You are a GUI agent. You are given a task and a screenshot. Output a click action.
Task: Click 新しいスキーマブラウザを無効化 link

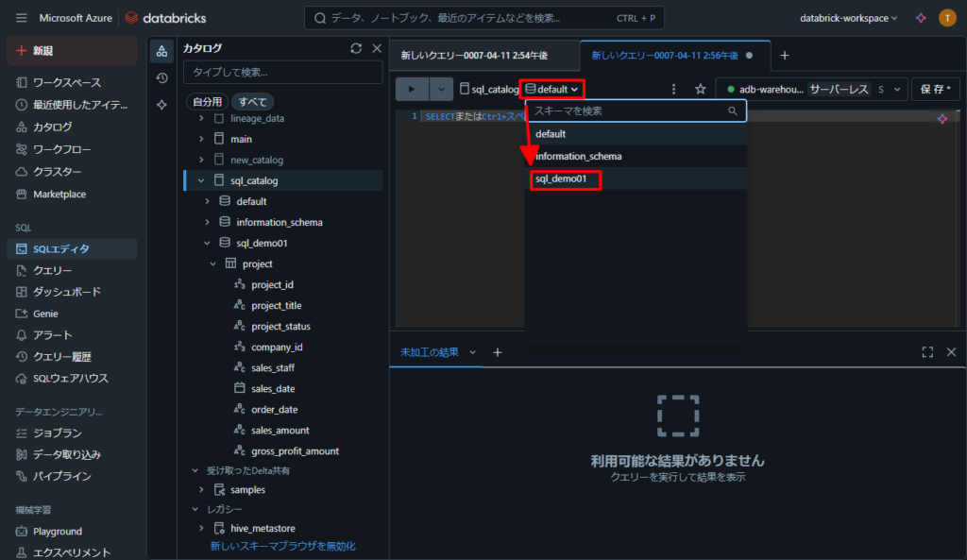(282, 547)
